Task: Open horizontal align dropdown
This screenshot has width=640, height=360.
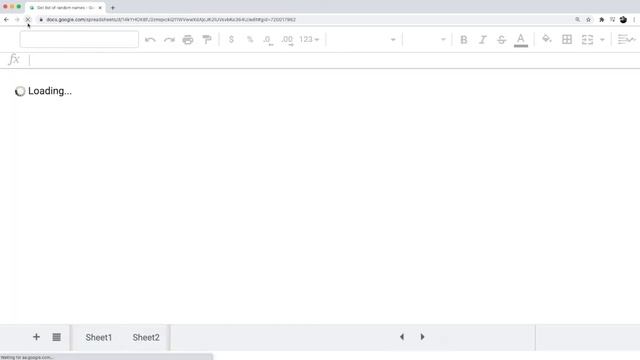Action: tap(627, 40)
